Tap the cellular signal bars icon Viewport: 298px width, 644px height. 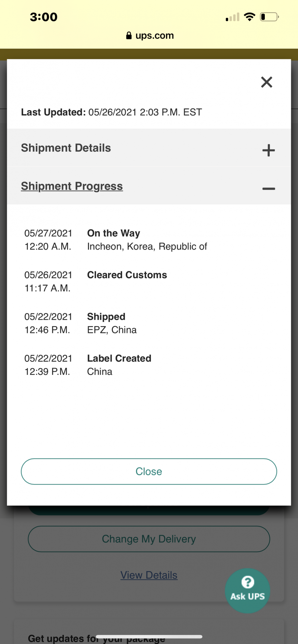(x=233, y=17)
